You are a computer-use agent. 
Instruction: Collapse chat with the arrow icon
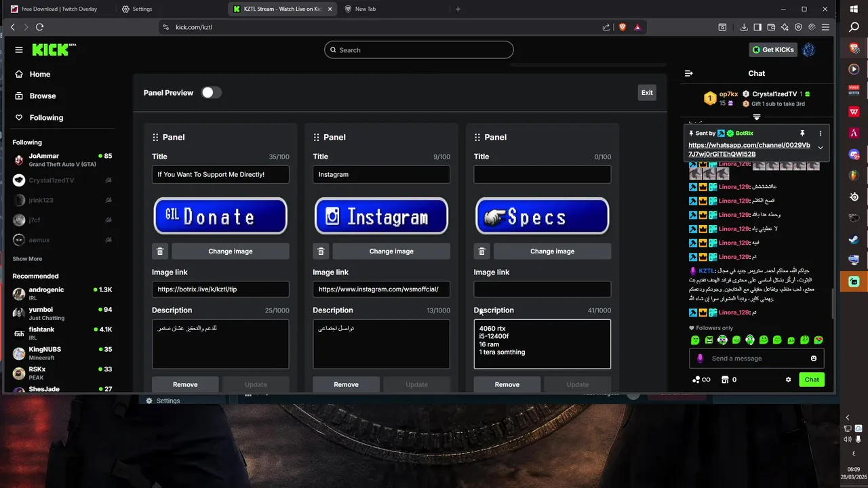pos(688,73)
